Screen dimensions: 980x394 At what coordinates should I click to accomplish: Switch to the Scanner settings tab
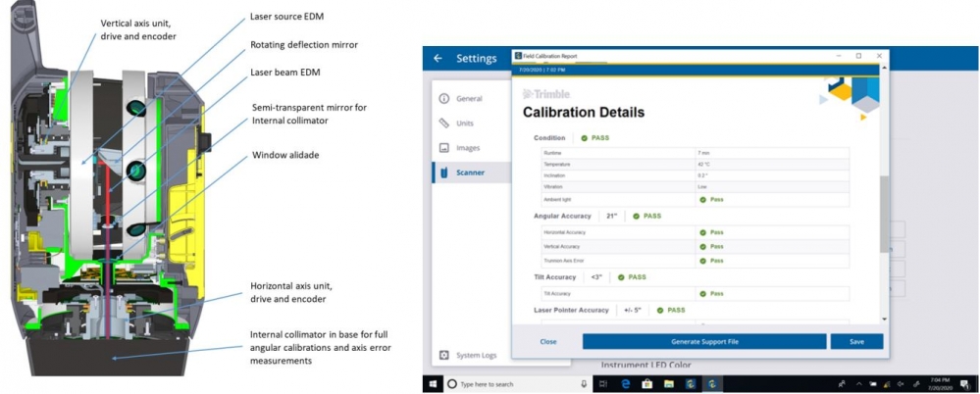471,172
